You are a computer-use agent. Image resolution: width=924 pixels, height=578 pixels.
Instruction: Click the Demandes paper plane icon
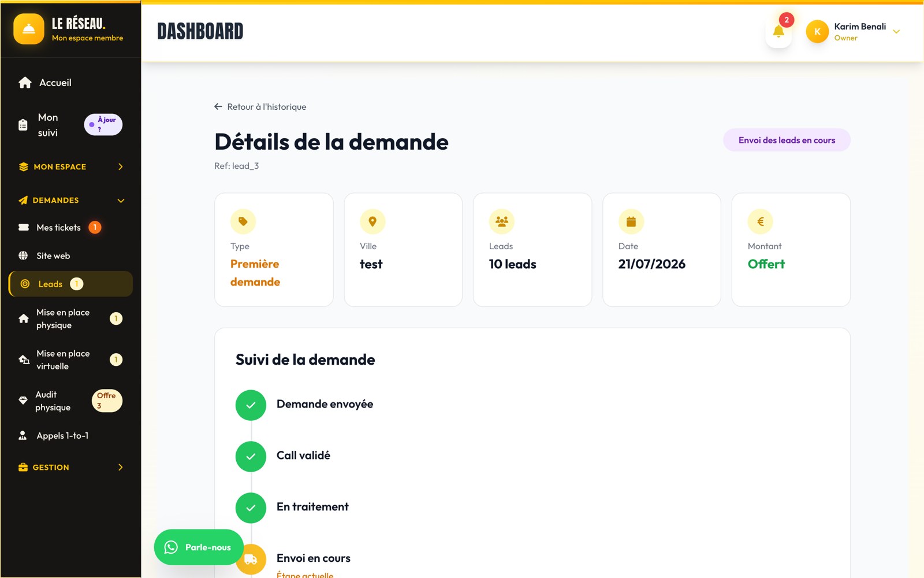point(23,201)
